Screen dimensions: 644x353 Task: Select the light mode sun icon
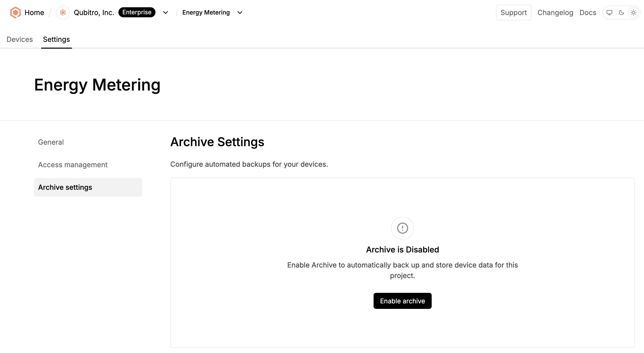pyautogui.click(x=633, y=13)
